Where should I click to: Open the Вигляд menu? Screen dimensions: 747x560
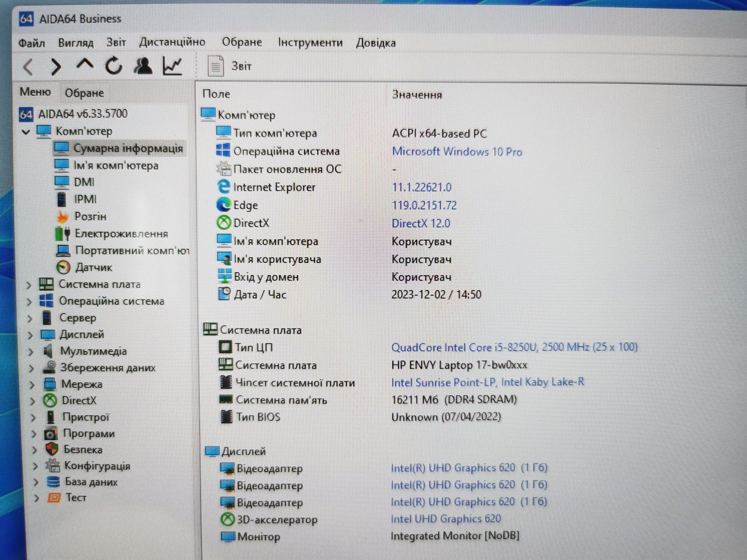pyautogui.click(x=76, y=43)
